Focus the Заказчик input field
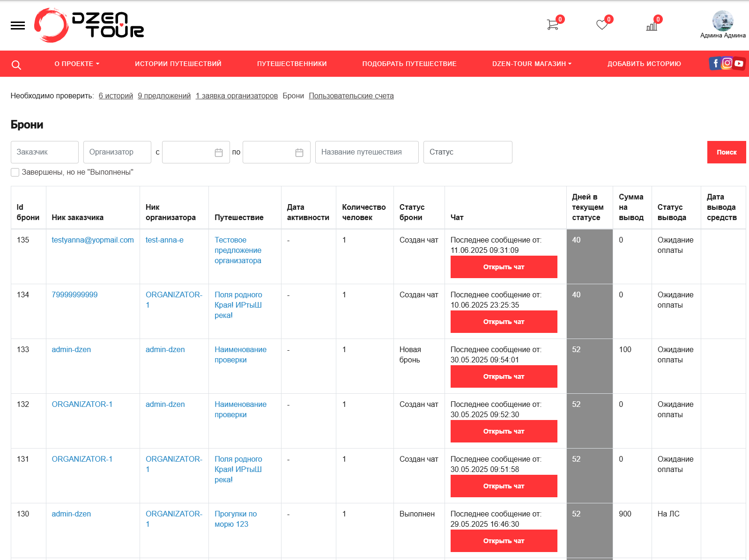Image resolution: width=749 pixels, height=560 pixels. click(44, 152)
